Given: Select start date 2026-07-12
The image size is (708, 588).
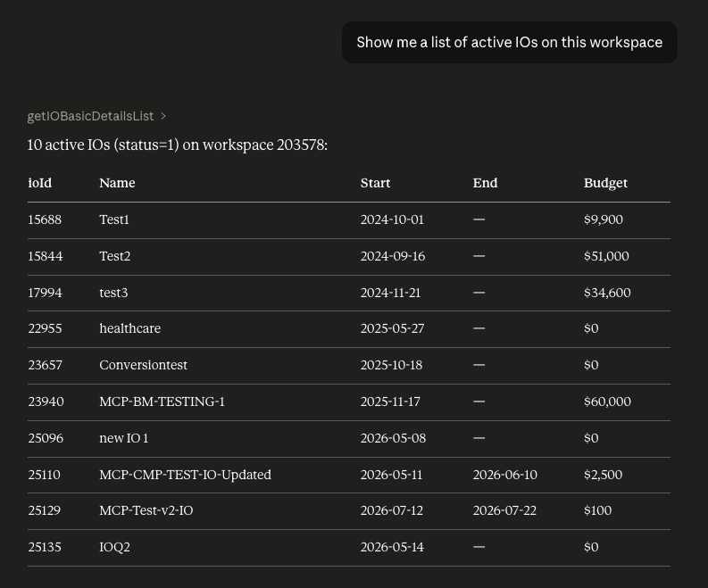Looking at the screenshot, I should [391, 510].
